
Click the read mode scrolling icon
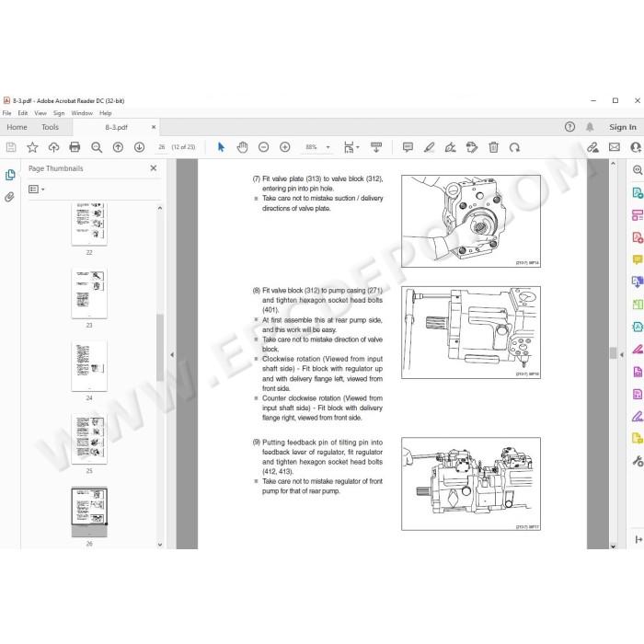click(375, 147)
